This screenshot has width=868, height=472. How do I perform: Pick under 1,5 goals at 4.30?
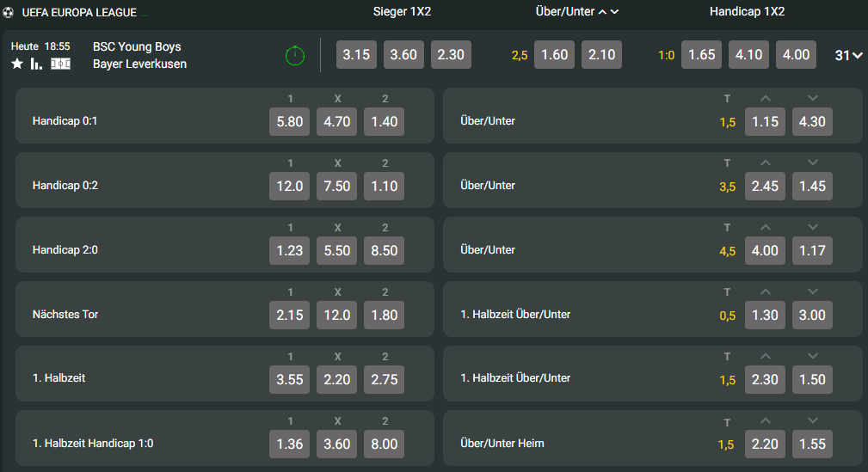pyautogui.click(x=812, y=121)
